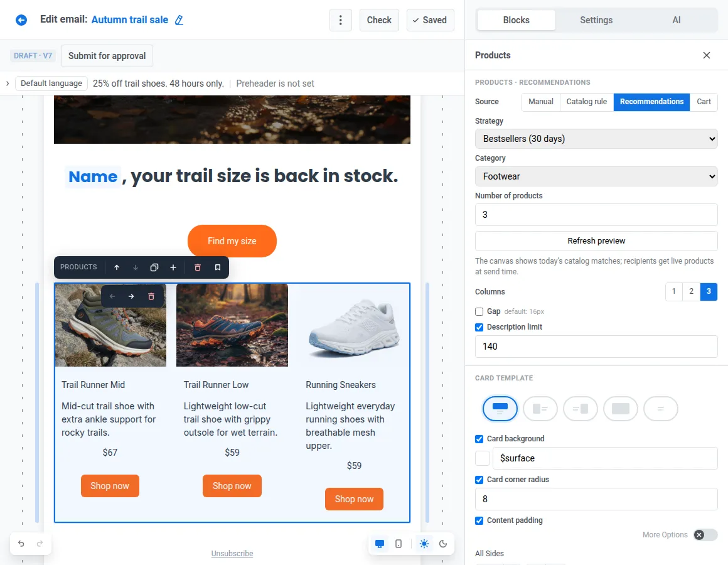Go back using the blue arrow icon
This screenshot has width=728, height=565.
pyautogui.click(x=21, y=20)
